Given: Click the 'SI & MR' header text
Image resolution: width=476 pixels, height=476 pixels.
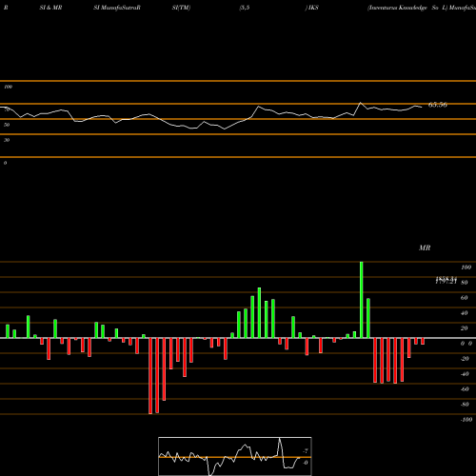Looking at the screenshot, I should click(50, 8).
